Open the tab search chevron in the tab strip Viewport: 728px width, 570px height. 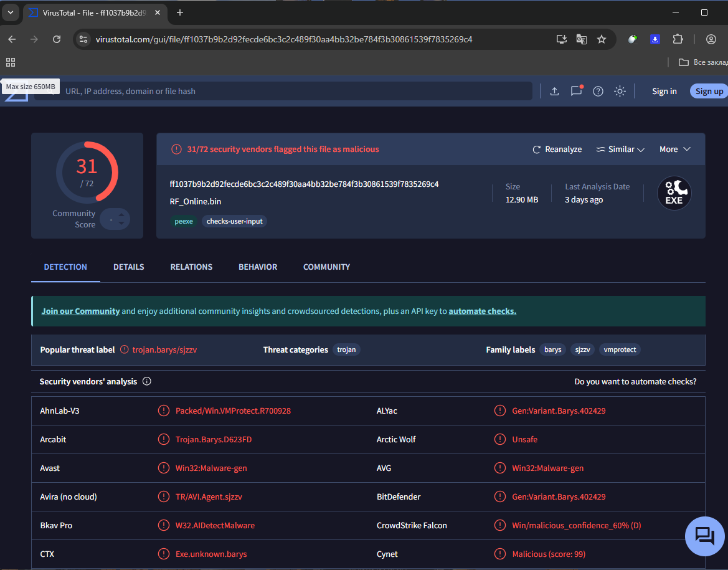10,12
